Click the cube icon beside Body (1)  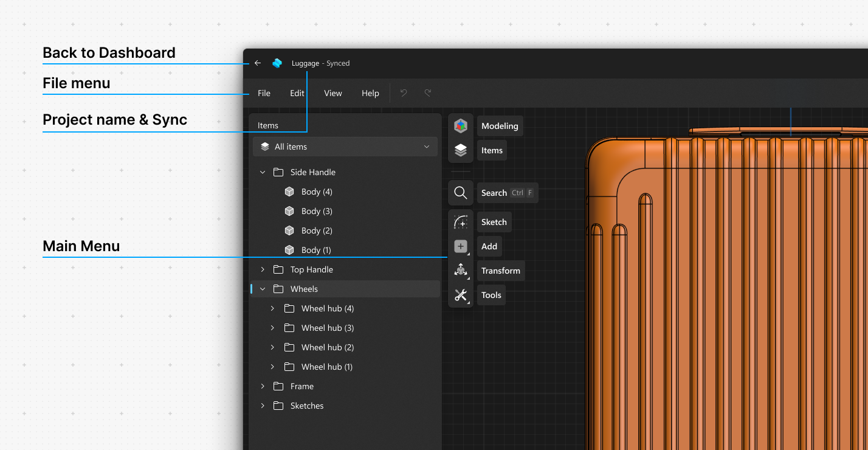pos(289,249)
